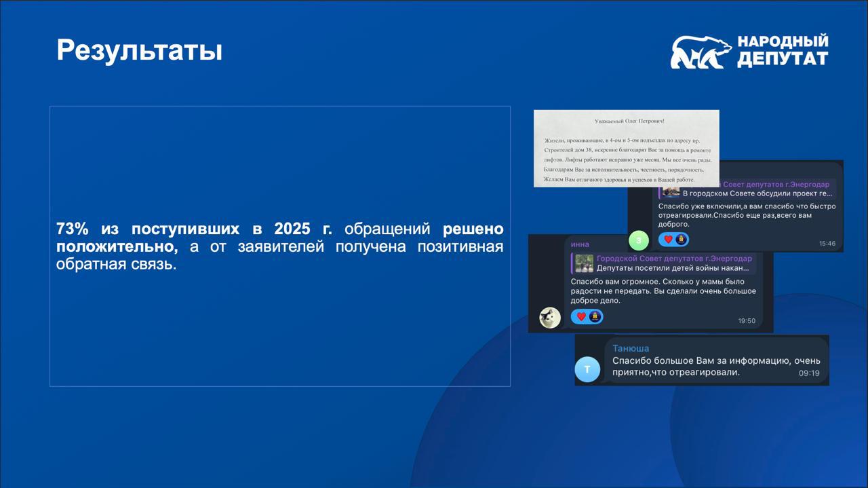Image resolution: width=868 pixels, height=488 pixels.
Task: Click the sender name "инна"
Action: pos(580,244)
